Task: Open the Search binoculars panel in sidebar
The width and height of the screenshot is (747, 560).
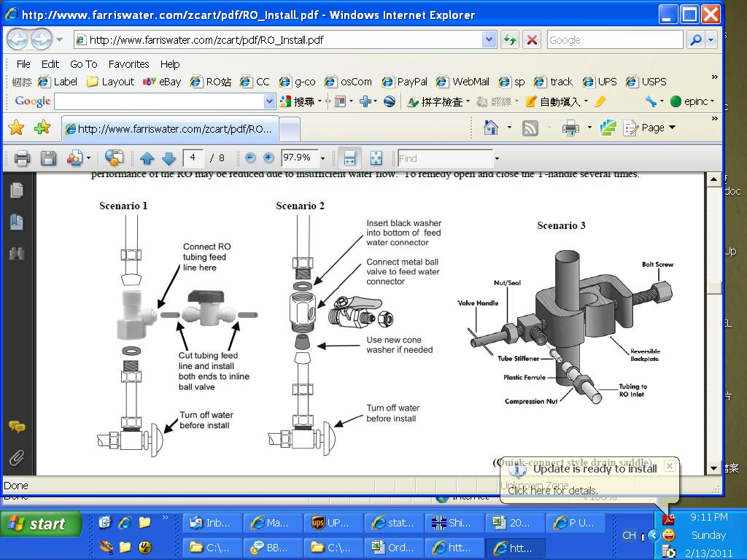Action: point(17,253)
